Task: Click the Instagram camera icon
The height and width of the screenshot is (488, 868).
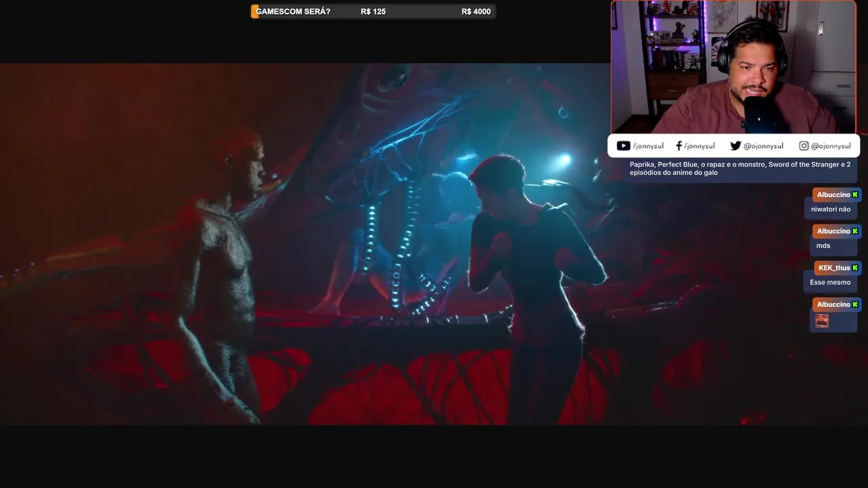Action: [x=804, y=146]
